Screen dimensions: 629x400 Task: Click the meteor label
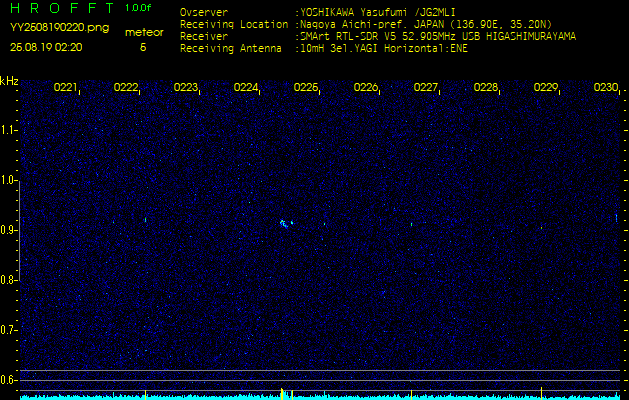pyautogui.click(x=144, y=33)
